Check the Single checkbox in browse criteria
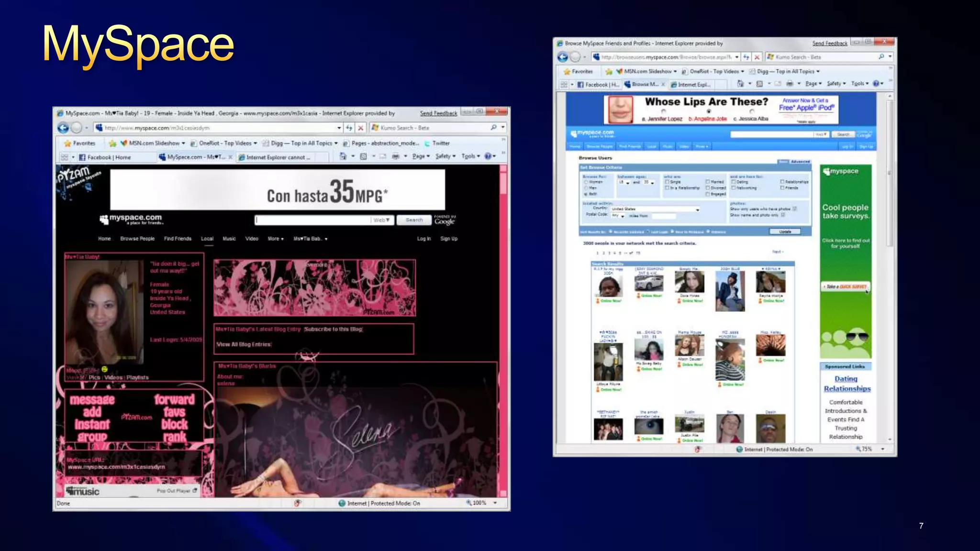The height and width of the screenshot is (551, 980). pyautogui.click(x=667, y=182)
